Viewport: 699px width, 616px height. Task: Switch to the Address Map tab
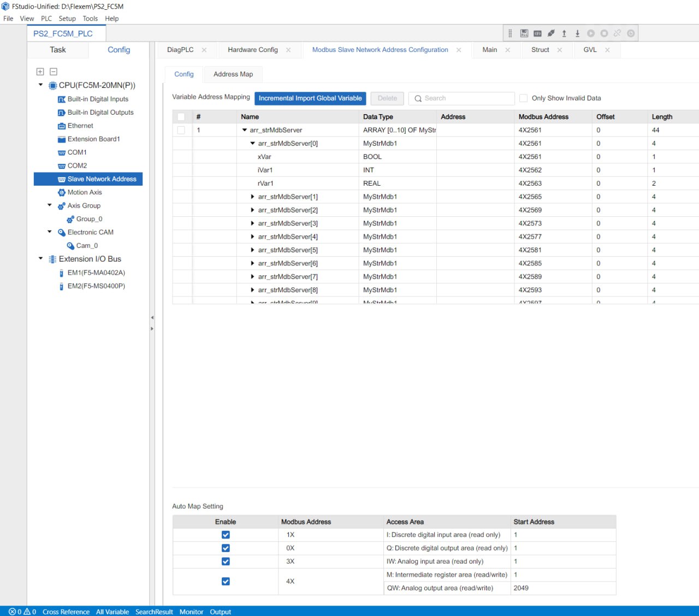pyautogui.click(x=233, y=74)
